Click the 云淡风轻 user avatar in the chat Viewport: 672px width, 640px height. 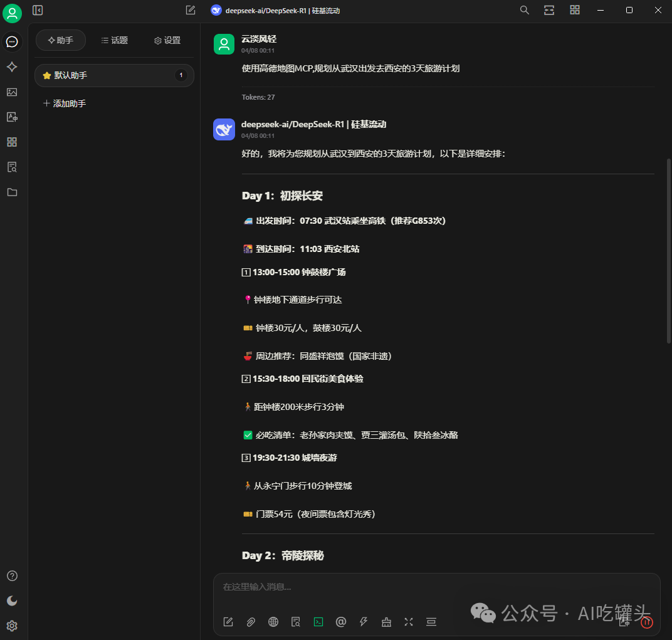coord(224,44)
